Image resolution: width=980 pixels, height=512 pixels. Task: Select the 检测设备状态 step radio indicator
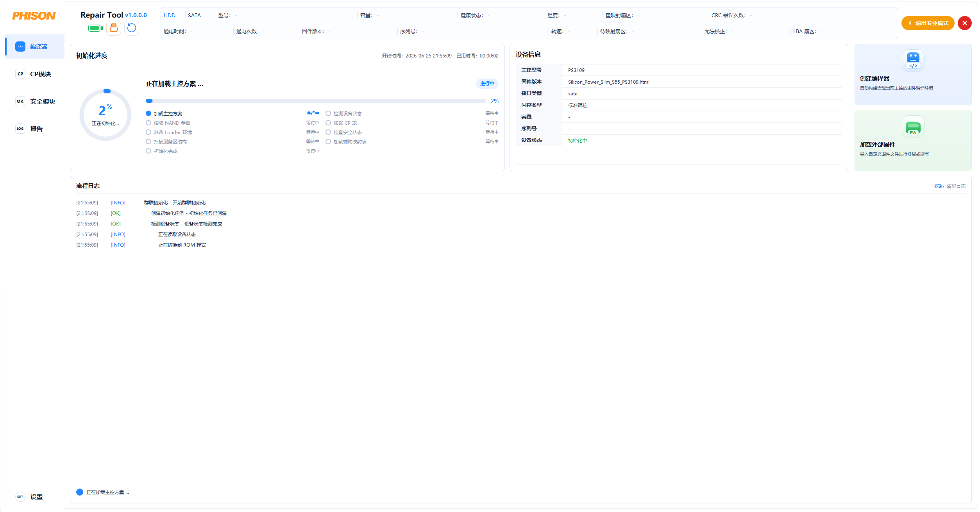pyautogui.click(x=328, y=113)
